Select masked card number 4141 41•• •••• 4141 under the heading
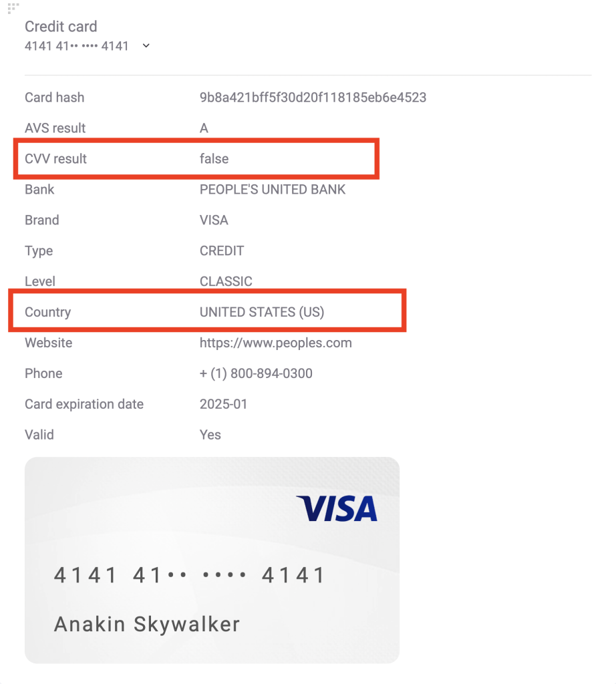Screen dimensions: 616x684 (x=77, y=46)
